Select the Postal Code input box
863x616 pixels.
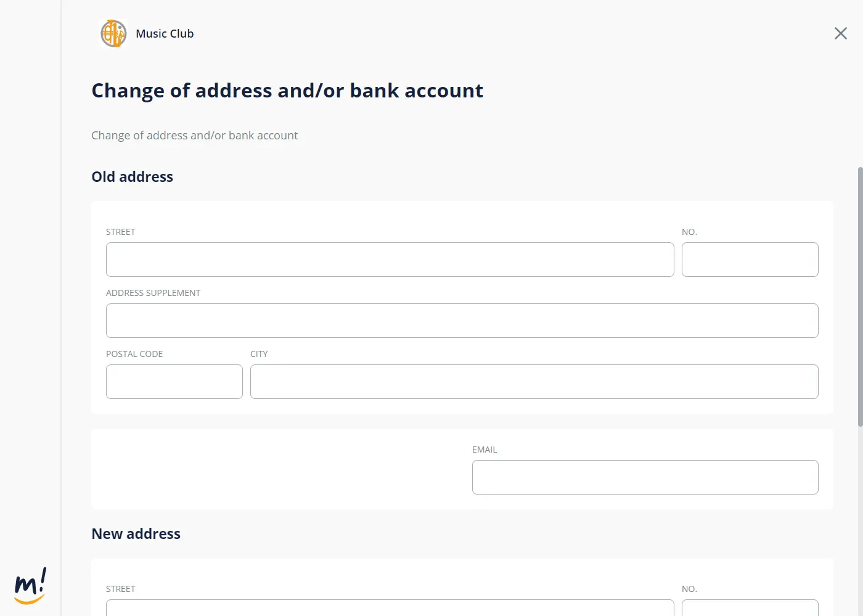pos(174,382)
